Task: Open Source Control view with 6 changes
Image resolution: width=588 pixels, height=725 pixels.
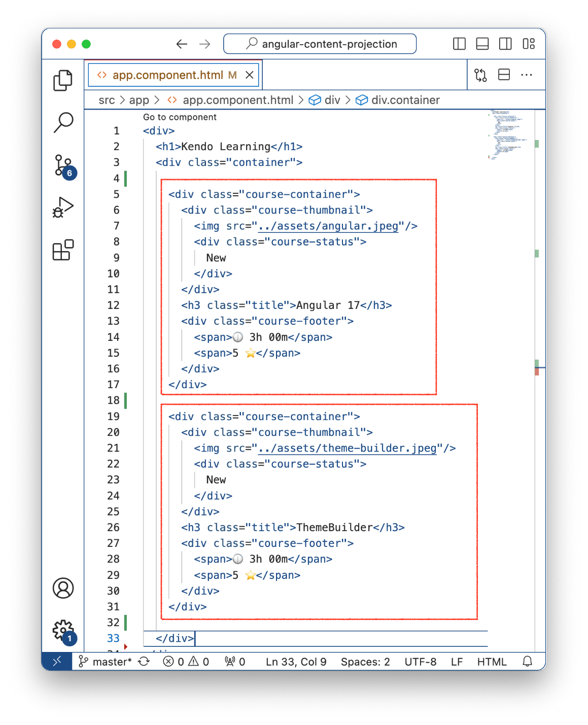Action: (64, 166)
